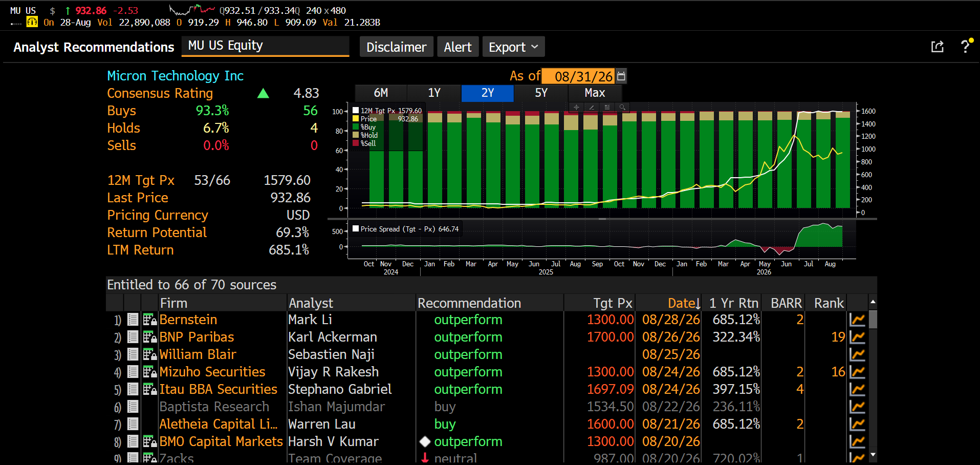Sort table by Firm column
Viewport: 980px width, 465px height.
pos(223,303)
